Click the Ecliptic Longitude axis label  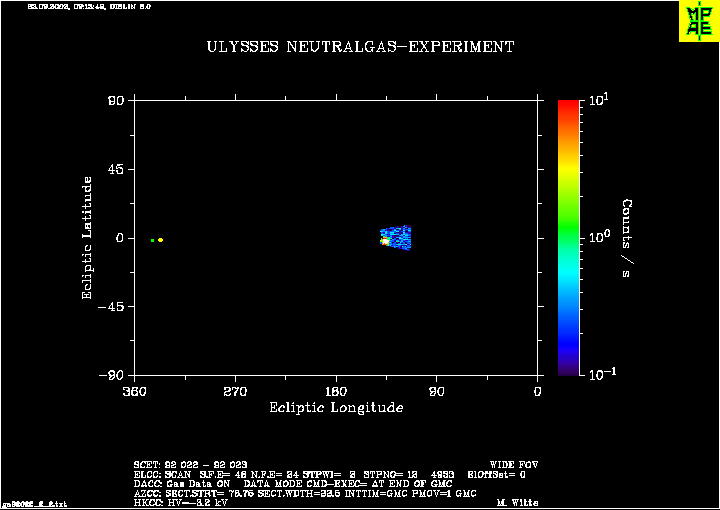pos(336,408)
